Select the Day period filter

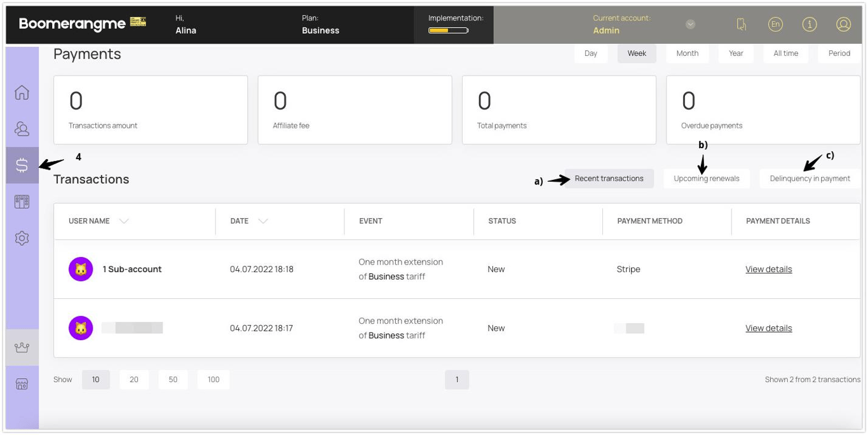tap(591, 53)
